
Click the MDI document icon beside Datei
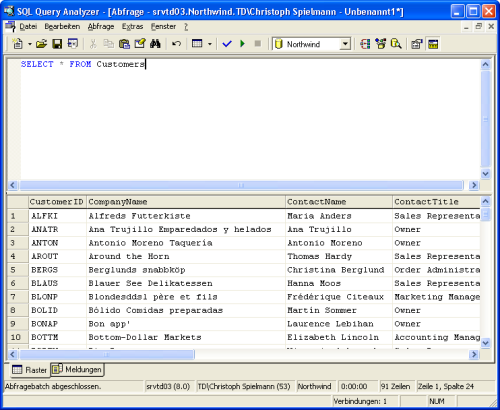[10, 27]
